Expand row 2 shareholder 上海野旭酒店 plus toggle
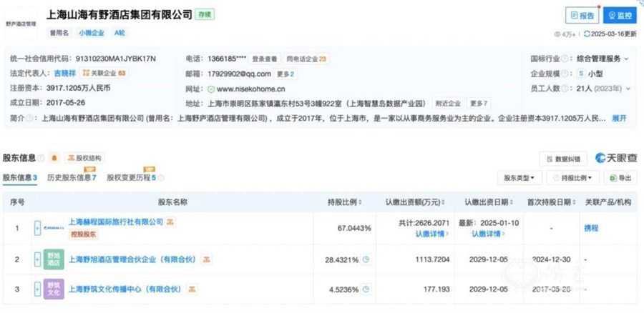 37,259
